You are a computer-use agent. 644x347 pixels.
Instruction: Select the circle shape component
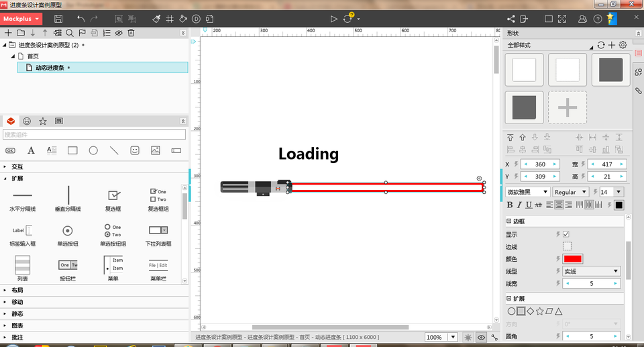(x=93, y=150)
